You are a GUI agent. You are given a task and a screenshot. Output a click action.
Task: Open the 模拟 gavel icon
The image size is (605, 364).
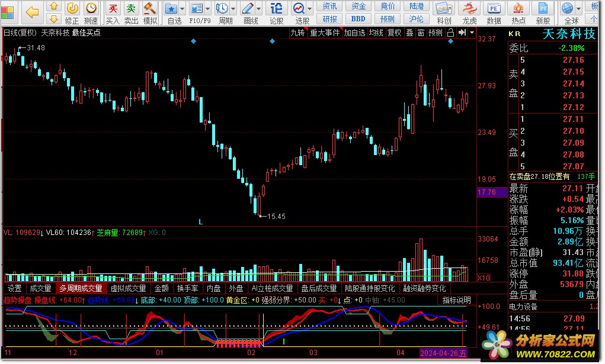[x=150, y=8]
